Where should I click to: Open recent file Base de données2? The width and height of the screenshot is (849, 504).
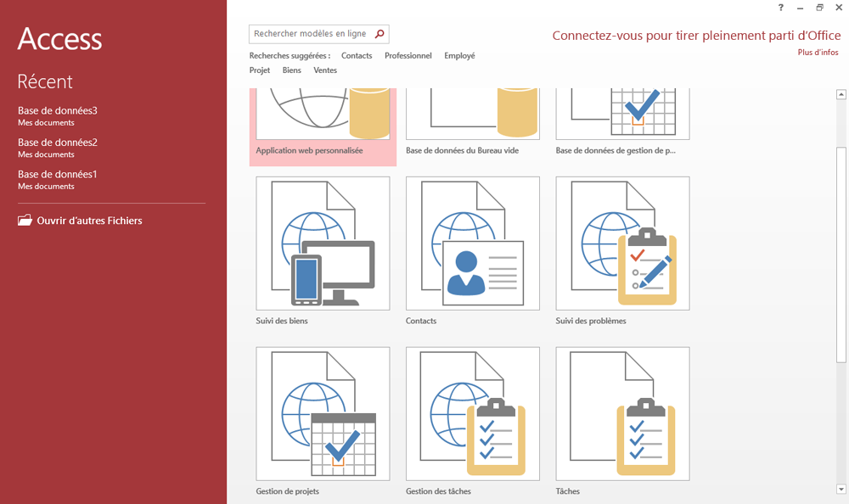(58, 148)
